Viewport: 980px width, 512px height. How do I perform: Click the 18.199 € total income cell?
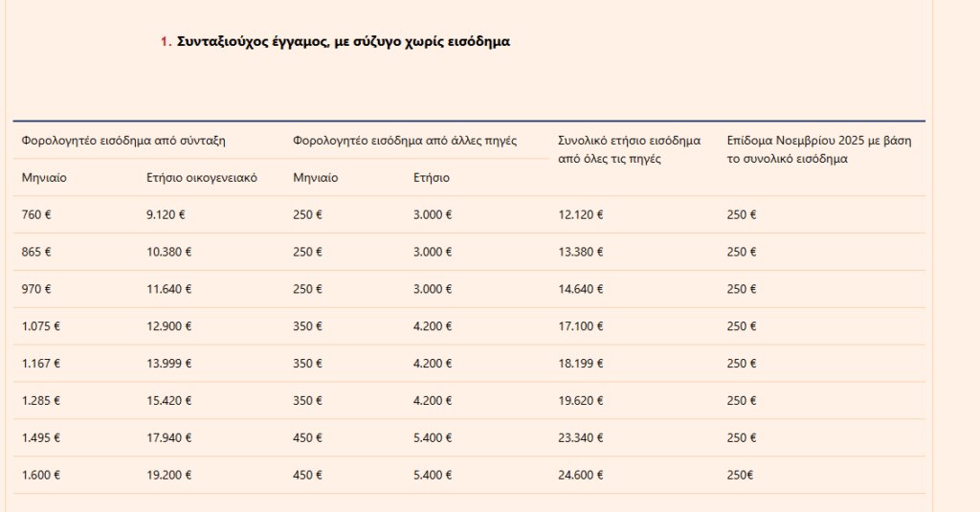580,364
